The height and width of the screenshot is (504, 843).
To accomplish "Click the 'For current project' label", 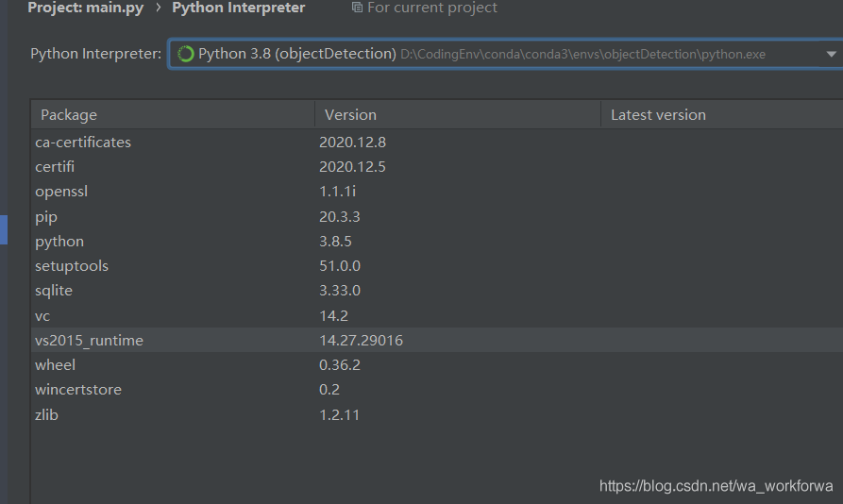I will [432, 8].
